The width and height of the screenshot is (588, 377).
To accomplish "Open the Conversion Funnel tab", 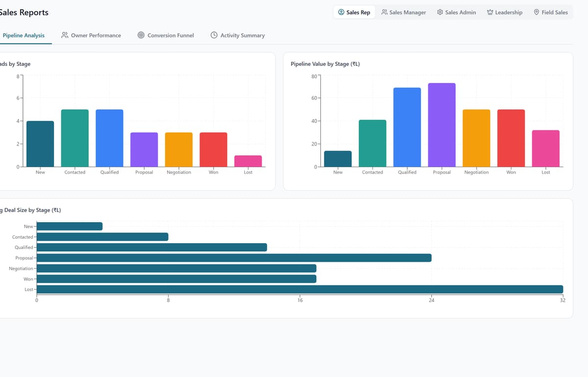I will click(166, 35).
